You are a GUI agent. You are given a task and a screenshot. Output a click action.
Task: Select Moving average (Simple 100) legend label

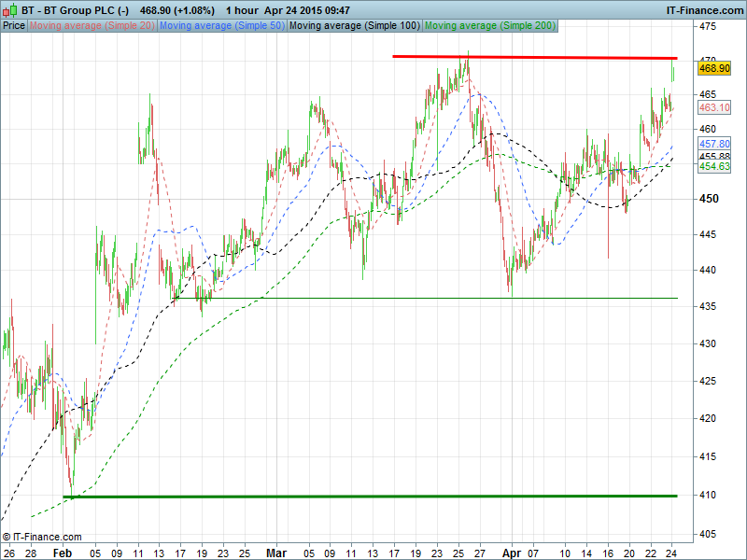coord(354,25)
